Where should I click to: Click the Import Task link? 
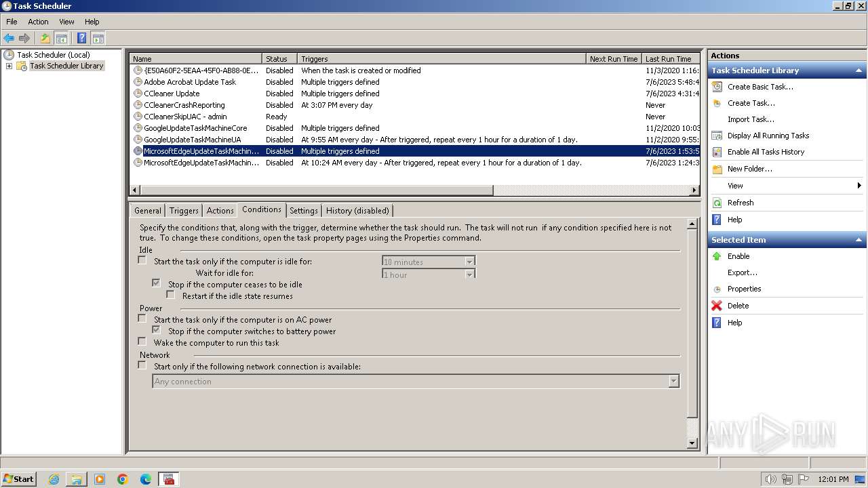(751, 119)
